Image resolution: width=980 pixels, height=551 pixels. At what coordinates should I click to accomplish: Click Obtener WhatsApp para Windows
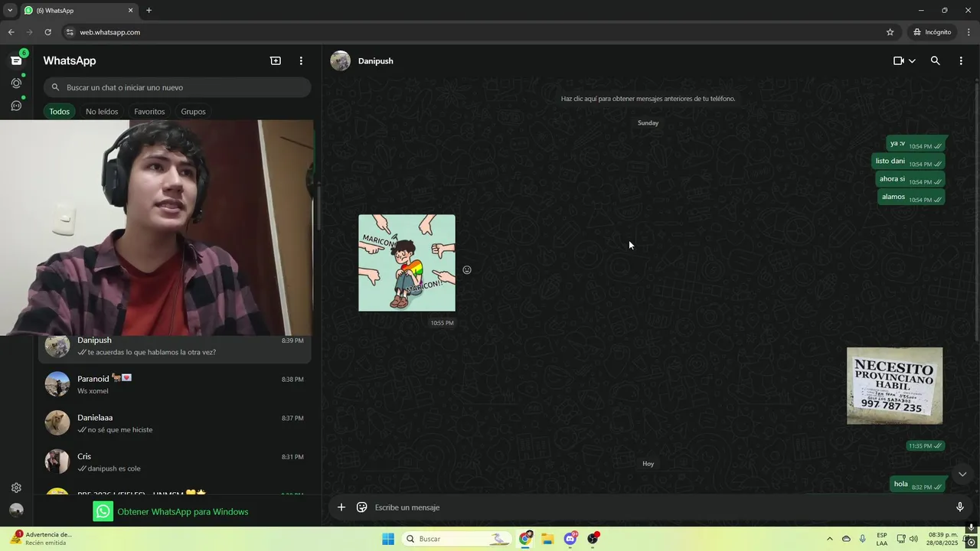coord(171,511)
